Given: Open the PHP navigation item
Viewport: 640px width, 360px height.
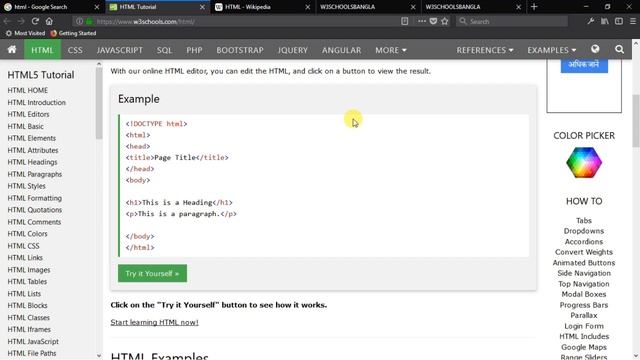Looking at the screenshot, I should (x=194, y=50).
